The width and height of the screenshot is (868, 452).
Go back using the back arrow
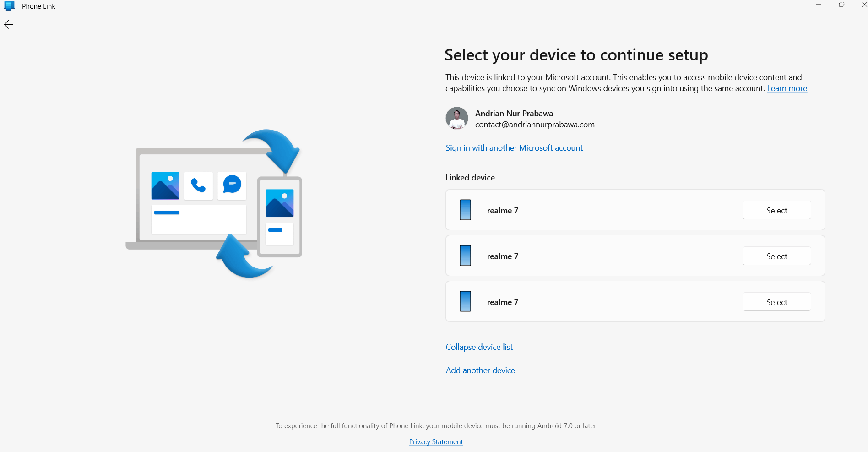(9, 25)
